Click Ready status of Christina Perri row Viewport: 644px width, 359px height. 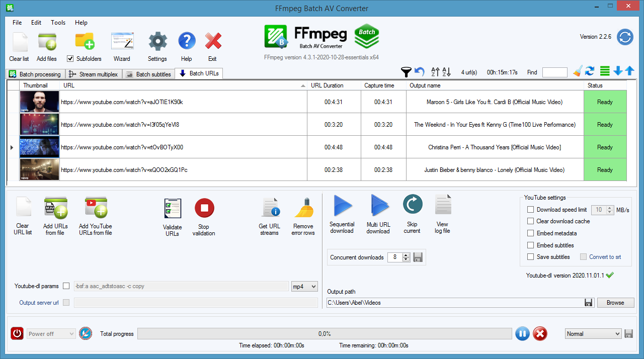(605, 147)
